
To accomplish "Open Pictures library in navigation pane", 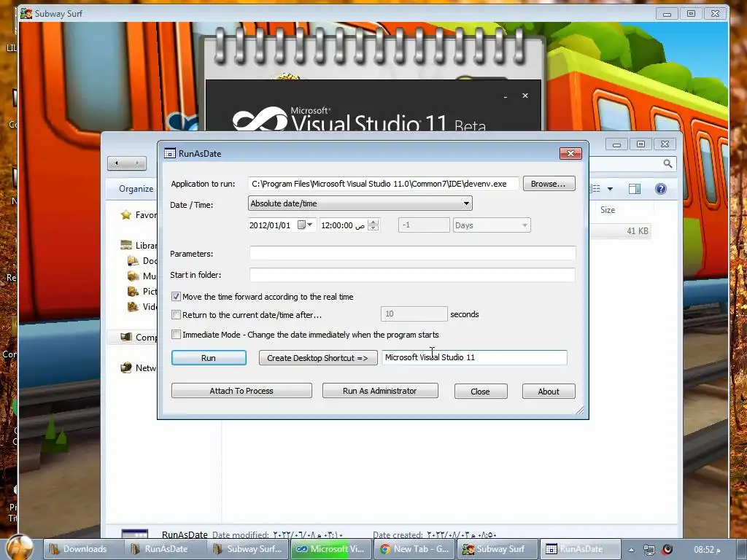I will [142, 292].
